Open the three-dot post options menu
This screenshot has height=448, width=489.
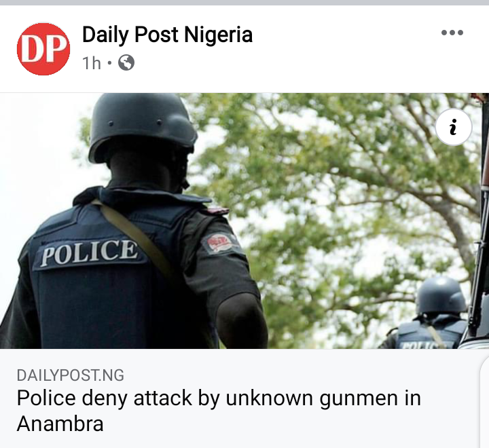(x=452, y=33)
